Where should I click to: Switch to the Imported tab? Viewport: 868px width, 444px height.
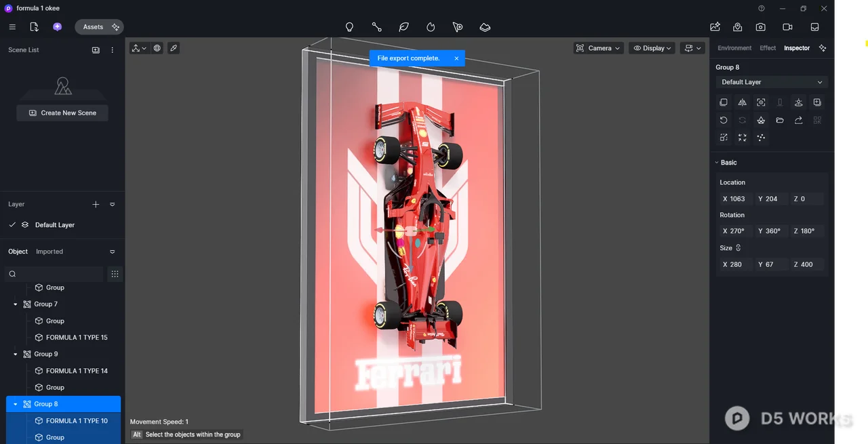point(50,251)
